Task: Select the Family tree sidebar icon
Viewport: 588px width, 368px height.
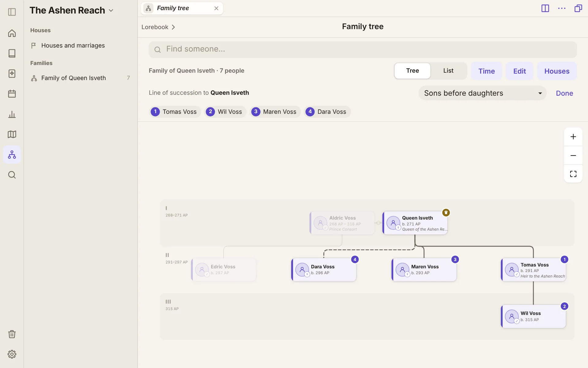Action: [12, 155]
